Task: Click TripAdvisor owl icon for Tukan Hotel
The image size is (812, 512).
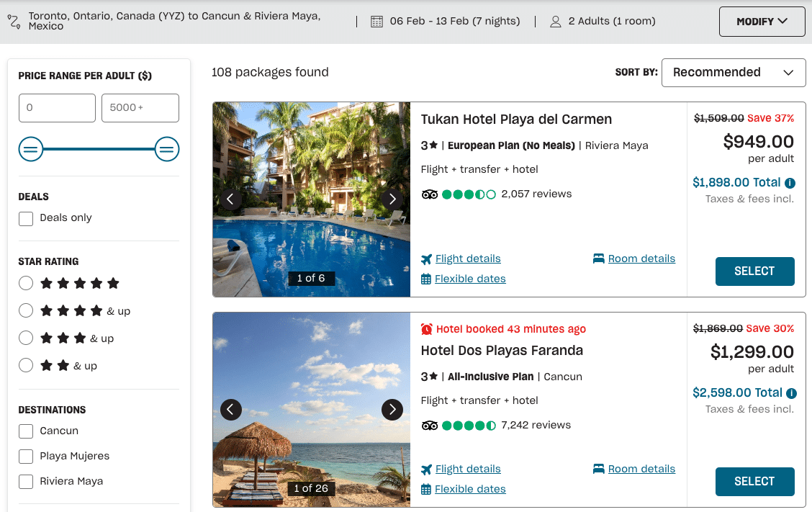Action: click(430, 194)
